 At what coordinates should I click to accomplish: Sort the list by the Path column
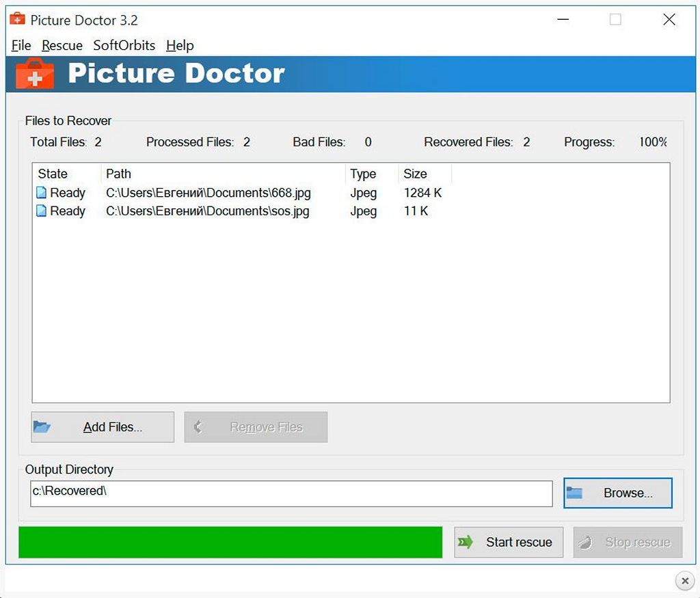223,174
